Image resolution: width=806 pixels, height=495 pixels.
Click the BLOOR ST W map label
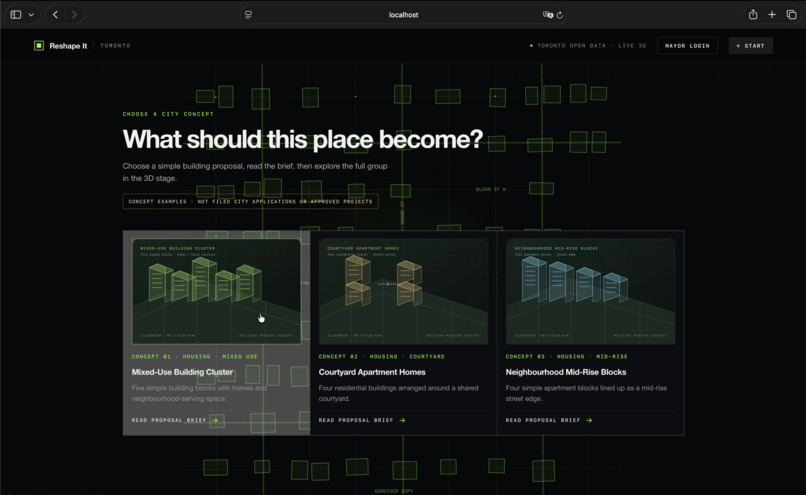pyautogui.click(x=490, y=189)
